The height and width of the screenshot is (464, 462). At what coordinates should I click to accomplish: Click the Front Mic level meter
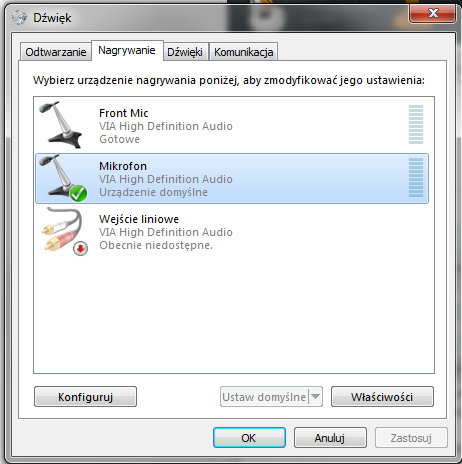point(416,125)
